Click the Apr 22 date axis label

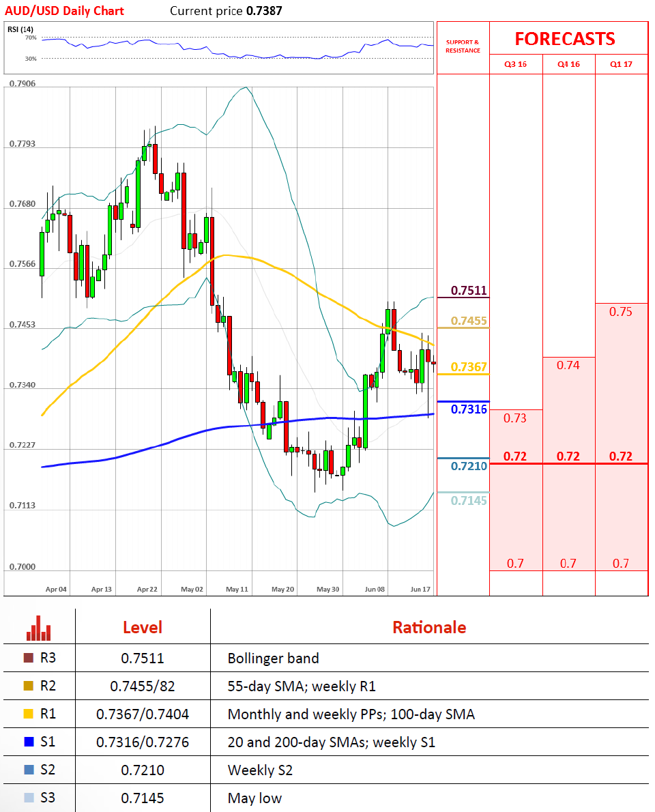click(x=147, y=590)
